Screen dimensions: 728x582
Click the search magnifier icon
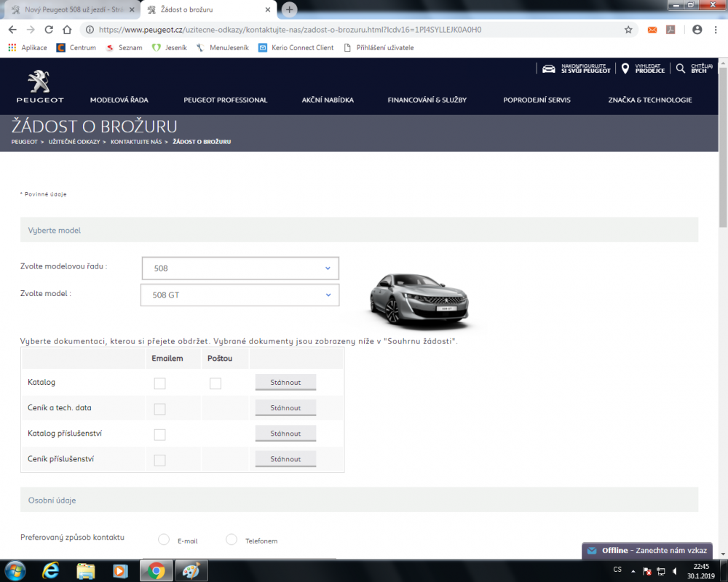(680, 68)
